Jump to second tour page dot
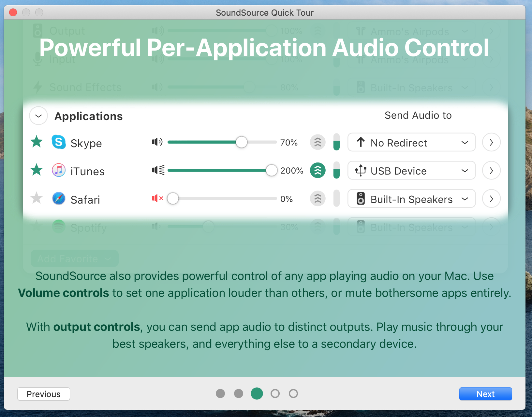This screenshot has height=417, width=532. [x=239, y=394]
